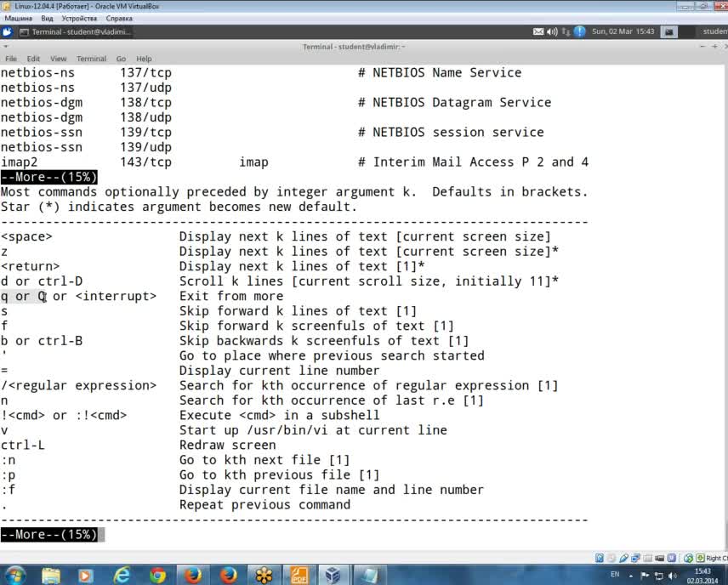Open the terminal View menu

58,59
